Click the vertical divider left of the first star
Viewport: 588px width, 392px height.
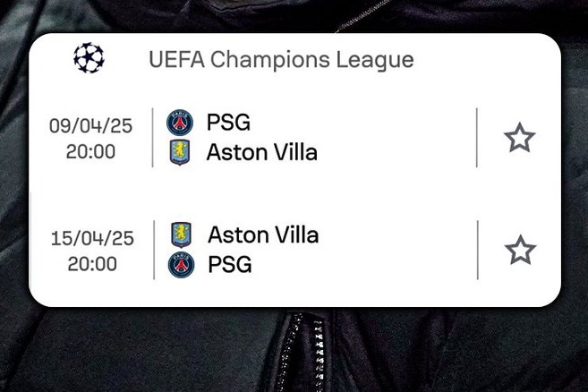tap(477, 137)
